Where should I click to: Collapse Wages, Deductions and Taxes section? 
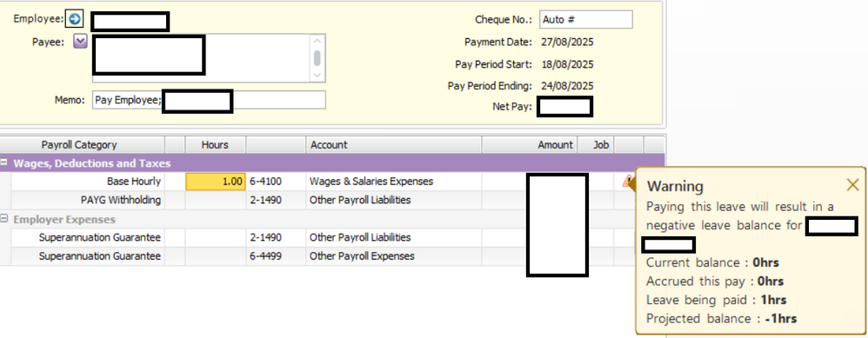(x=4, y=163)
